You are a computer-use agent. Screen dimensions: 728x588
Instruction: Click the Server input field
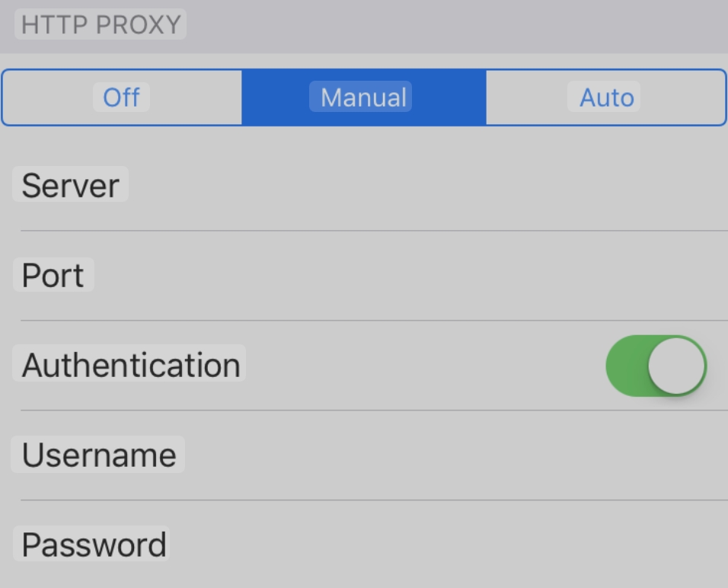[426, 186]
